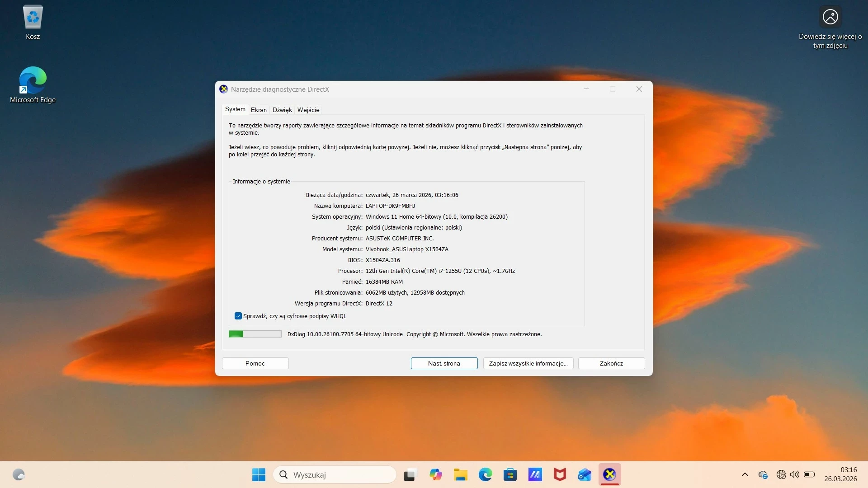Launch Microsoft Store from the taskbar
Image resolution: width=868 pixels, height=488 pixels.
click(510, 474)
